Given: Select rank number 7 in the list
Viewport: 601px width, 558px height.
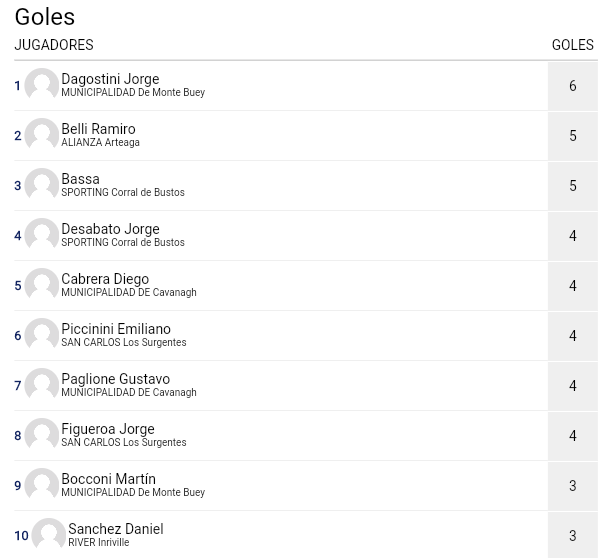Looking at the screenshot, I should click(18, 386).
